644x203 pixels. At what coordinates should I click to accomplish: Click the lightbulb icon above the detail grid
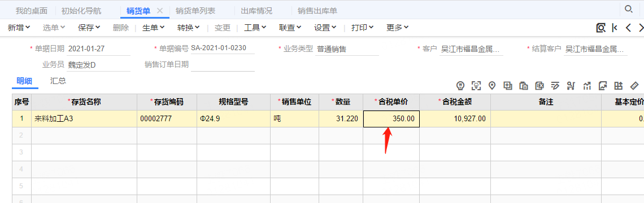tap(460, 86)
